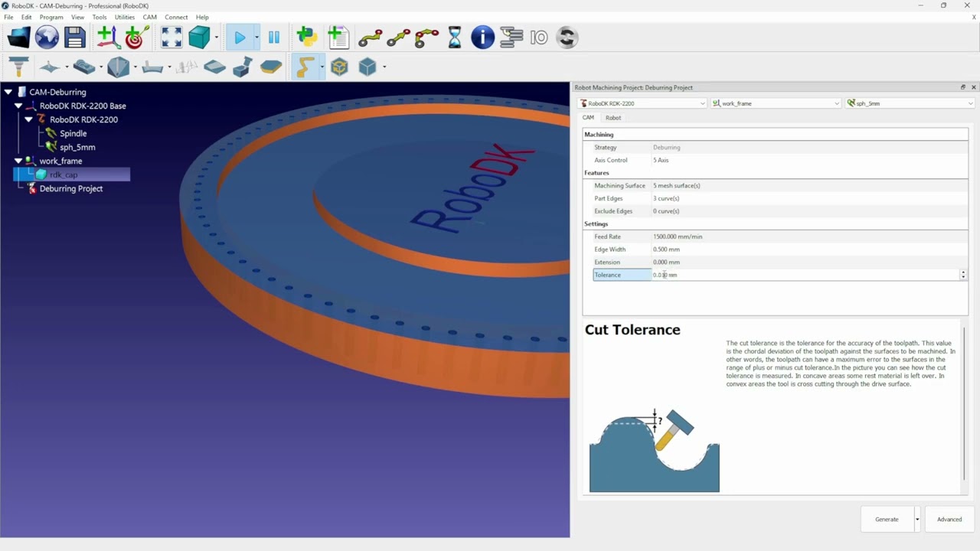Screen dimensions: 980x551
Task: Click the help description panel scrollbar
Action: coord(964,403)
